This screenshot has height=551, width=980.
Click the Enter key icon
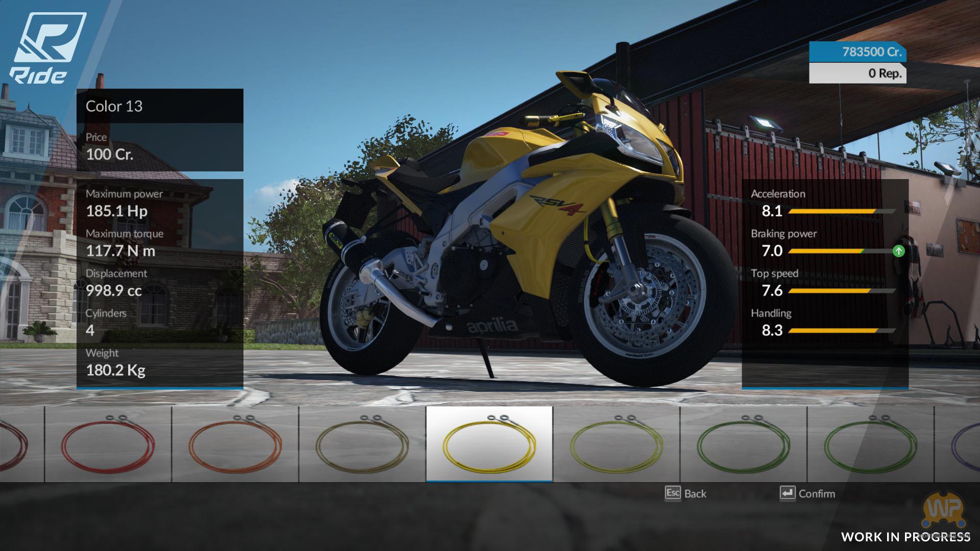point(788,493)
